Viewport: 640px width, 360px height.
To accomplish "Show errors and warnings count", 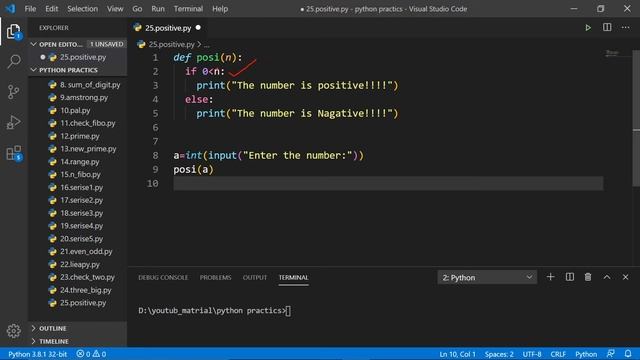I will pyautogui.click(x=91, y=354).
